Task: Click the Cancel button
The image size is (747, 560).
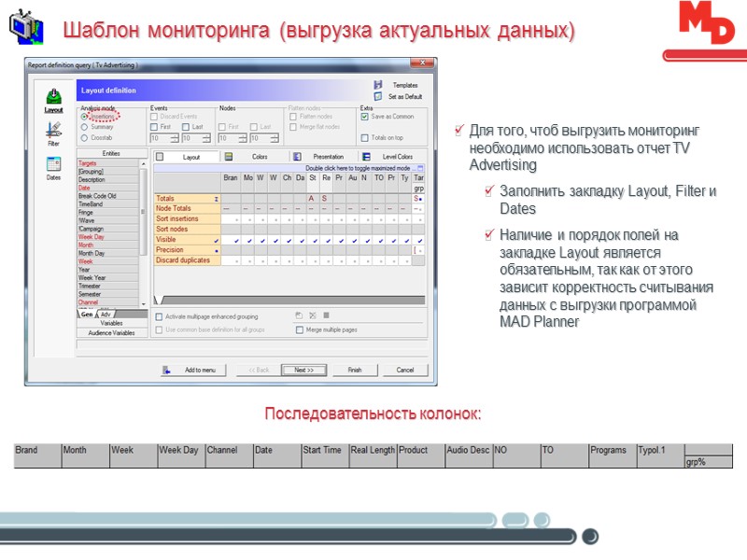Action: coord(405,370)
